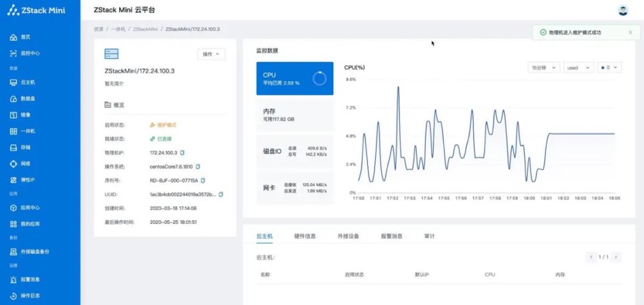This screenshot has width=644, height=305.
Task: Open the used metric dropdown
Action: [578, 68]
